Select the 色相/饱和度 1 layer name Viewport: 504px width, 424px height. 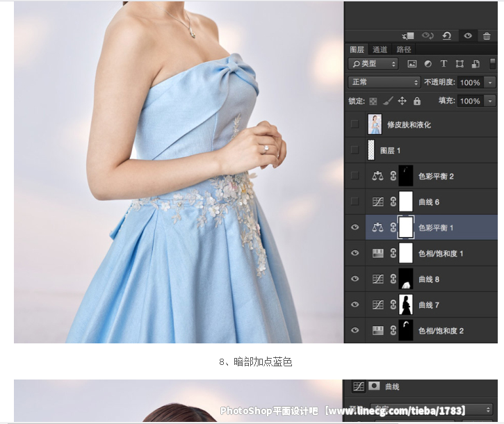coord(441,254)
